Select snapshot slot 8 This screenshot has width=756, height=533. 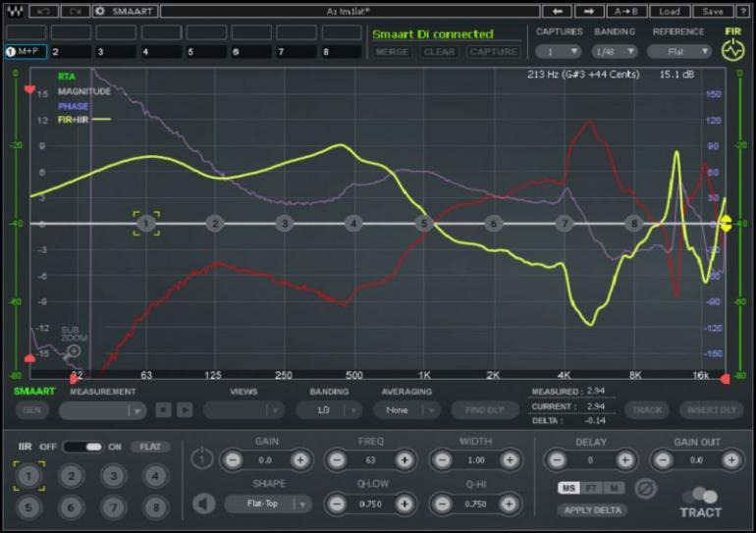[x=342, y=51]
